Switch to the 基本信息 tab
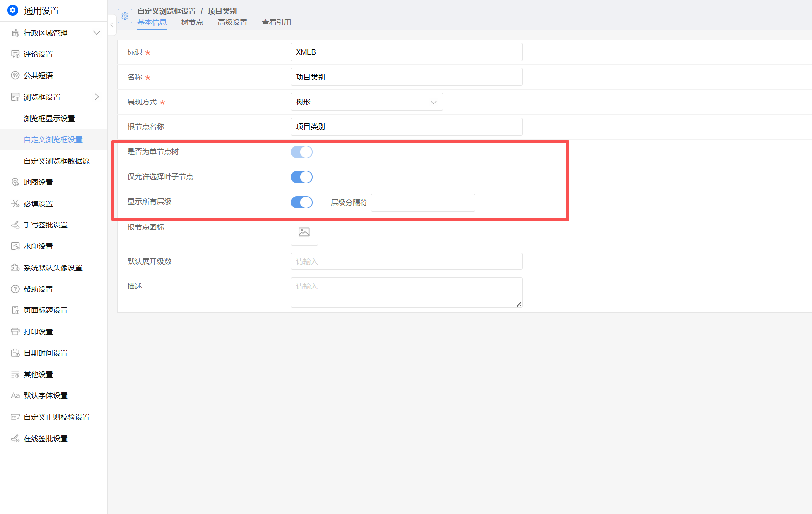Viewport: 812px width, 514px height. (x=152, y=22)
